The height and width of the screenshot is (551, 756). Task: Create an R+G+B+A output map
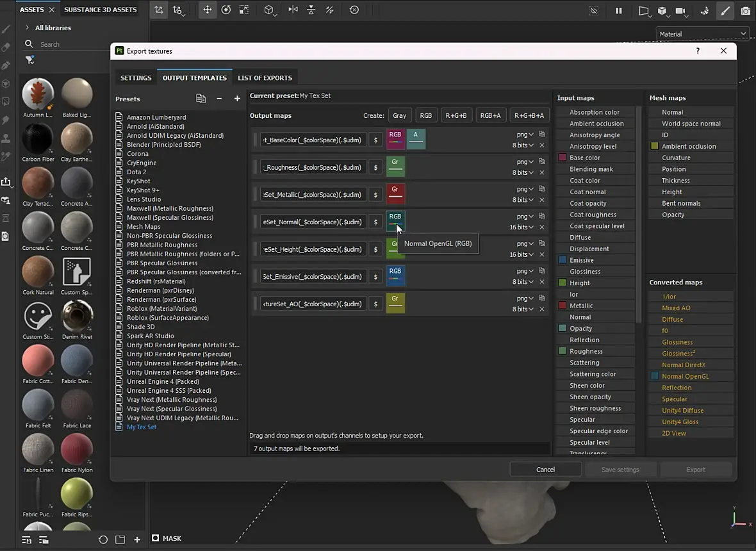pos(529,115)
